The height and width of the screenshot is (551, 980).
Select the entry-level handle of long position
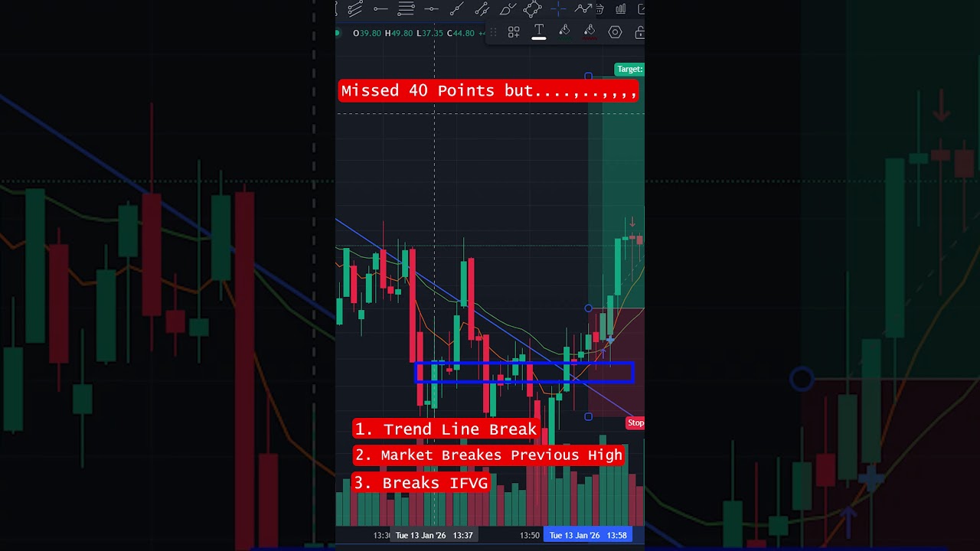[x=588, y=308]
